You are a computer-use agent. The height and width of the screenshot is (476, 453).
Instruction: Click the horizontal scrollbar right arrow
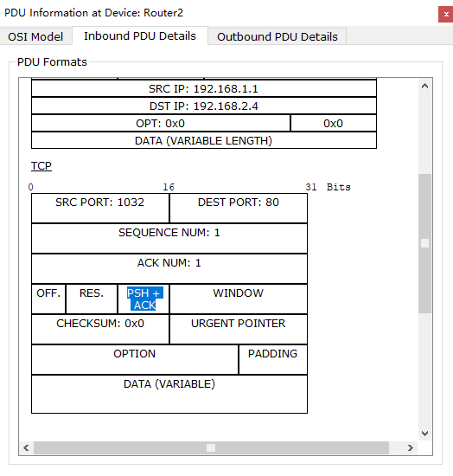(411, 447)
